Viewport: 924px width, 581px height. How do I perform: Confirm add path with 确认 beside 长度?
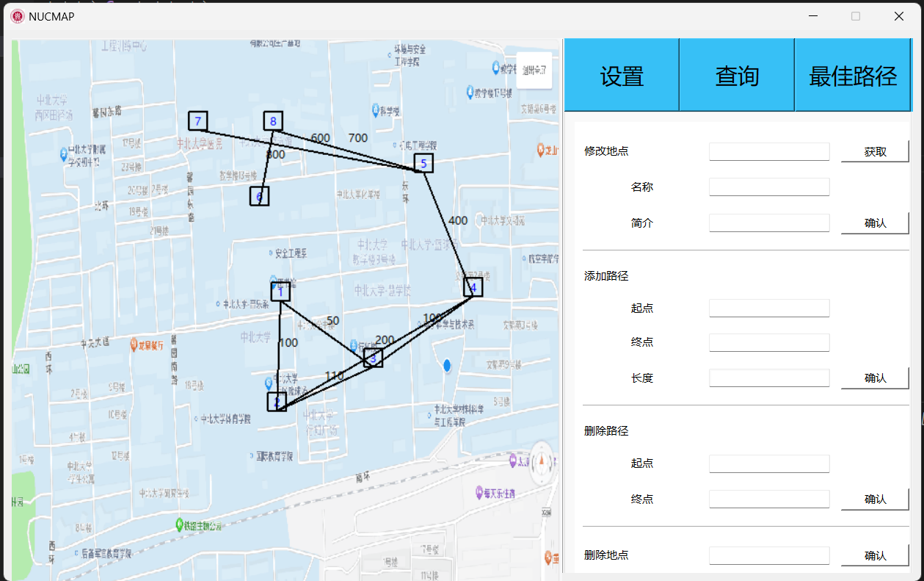[875, 378]
